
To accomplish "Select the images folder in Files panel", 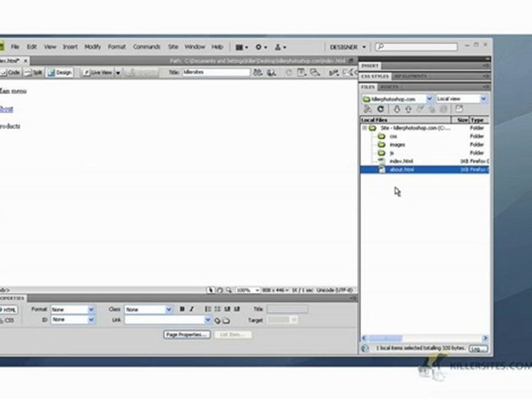I will tap(397, 145).
